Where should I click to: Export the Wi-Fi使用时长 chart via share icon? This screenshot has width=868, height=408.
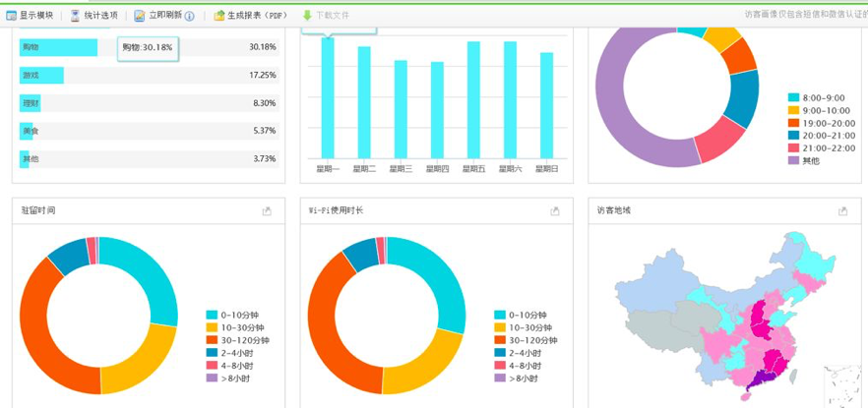click(x=555, y=211)
